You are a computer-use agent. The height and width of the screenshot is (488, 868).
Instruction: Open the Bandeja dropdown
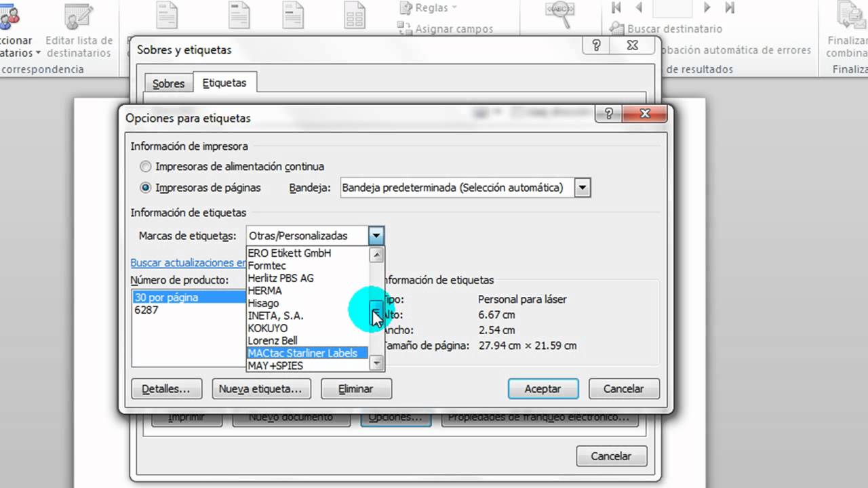point(583,188)
